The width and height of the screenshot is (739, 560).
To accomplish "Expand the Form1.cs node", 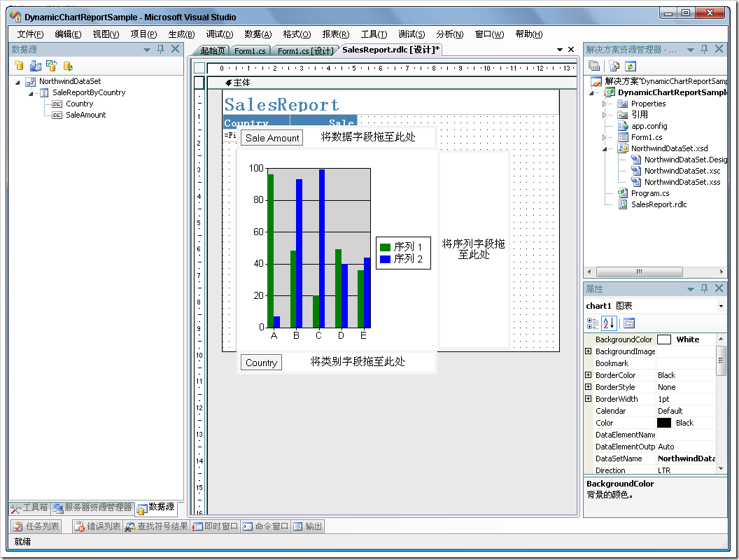I will pos(605,137).
